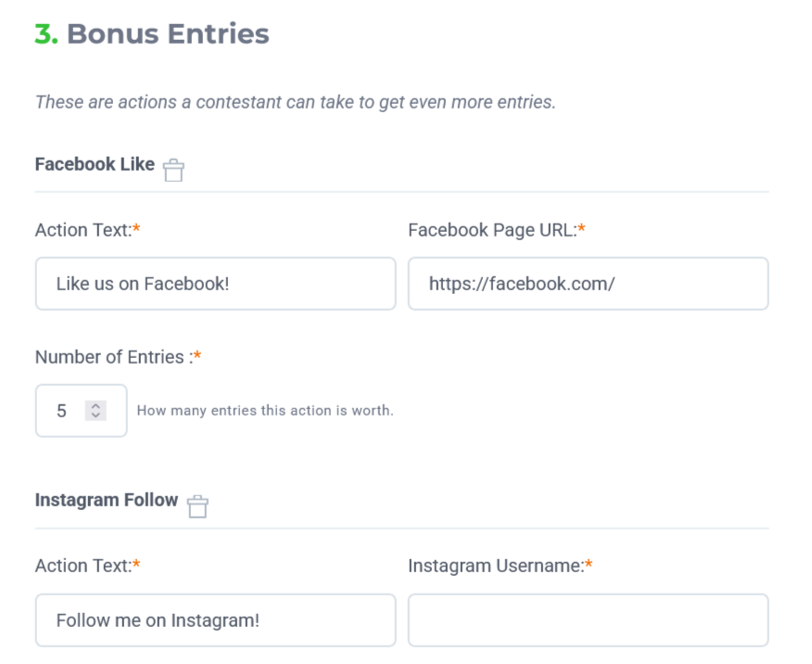The width and height of the screenshot is (812, 664).
Task: Click the empty Instagram Username field
Action: 588,620
